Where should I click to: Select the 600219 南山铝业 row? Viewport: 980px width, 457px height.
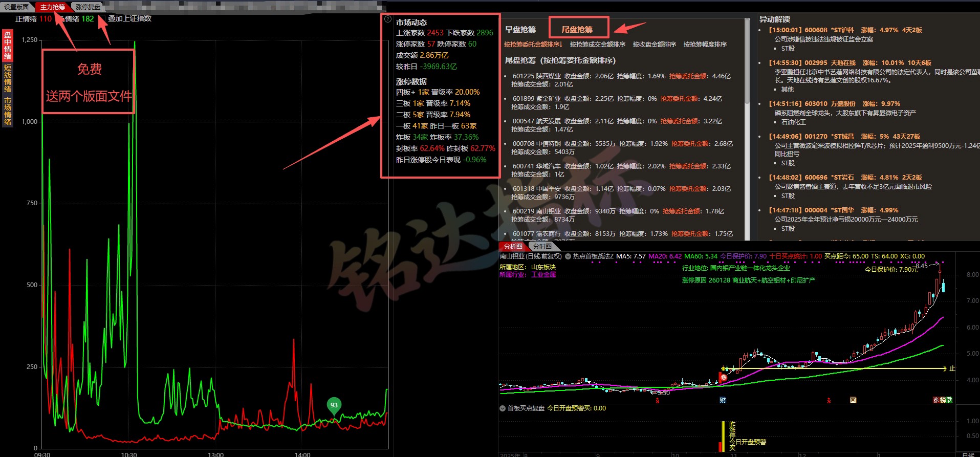click(x=618, y=215)
